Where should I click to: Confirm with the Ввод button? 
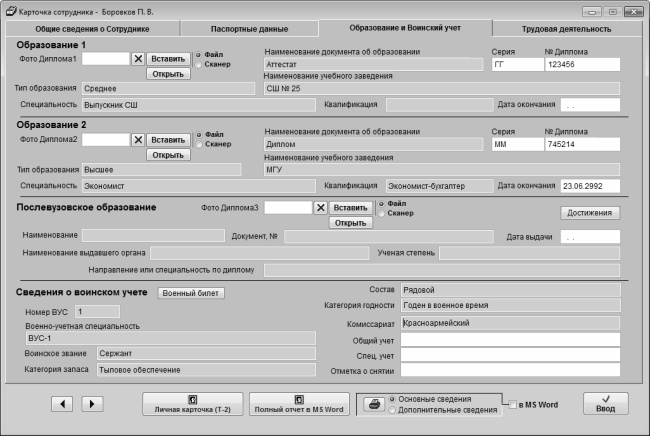[606, 403]
